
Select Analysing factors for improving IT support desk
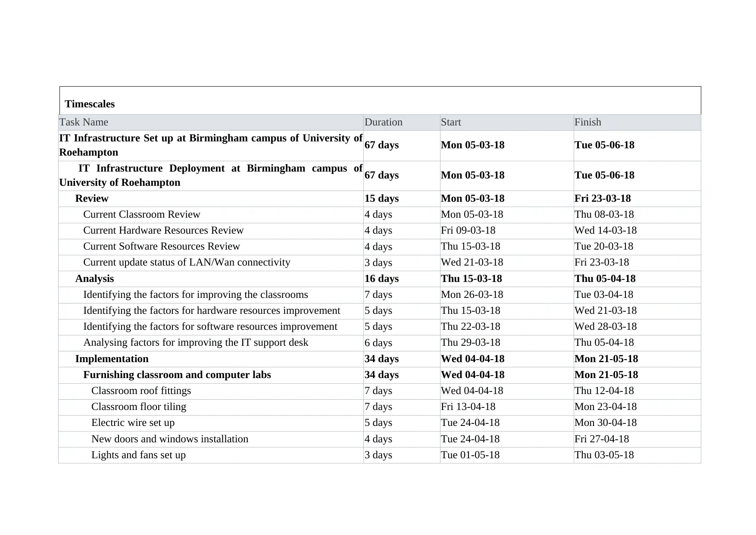(x=196, y=342)
